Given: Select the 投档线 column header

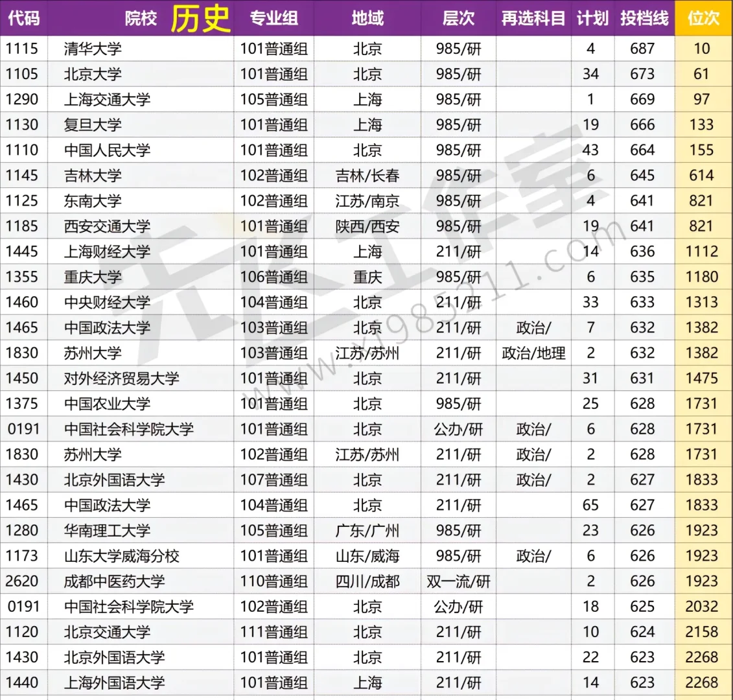Looking at the screenshot, I should [x=644, y=18].
